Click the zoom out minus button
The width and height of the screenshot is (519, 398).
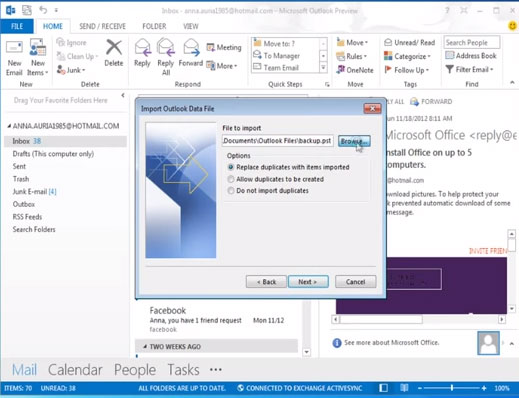pyautogui.click(x=420, y=388)
